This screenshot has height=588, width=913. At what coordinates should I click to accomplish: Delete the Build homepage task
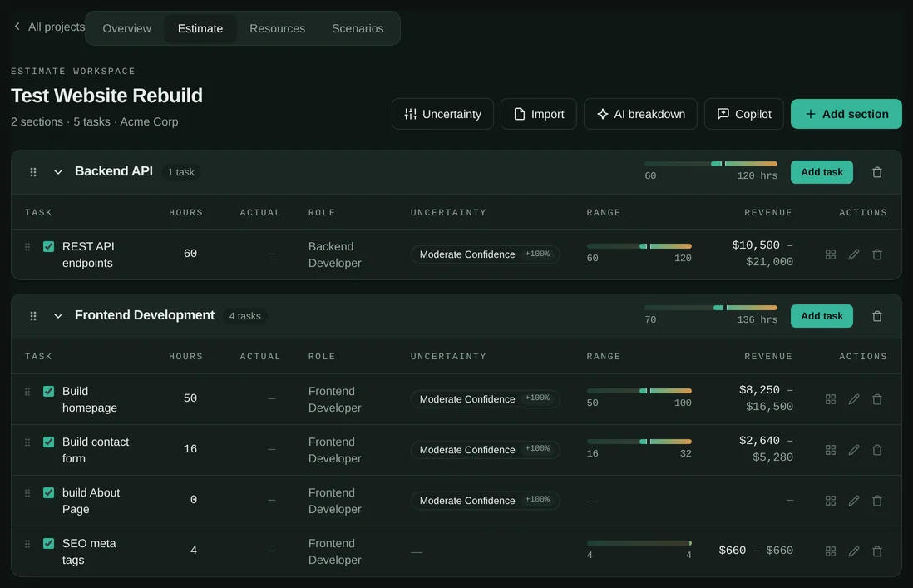(x=877, y=399)
